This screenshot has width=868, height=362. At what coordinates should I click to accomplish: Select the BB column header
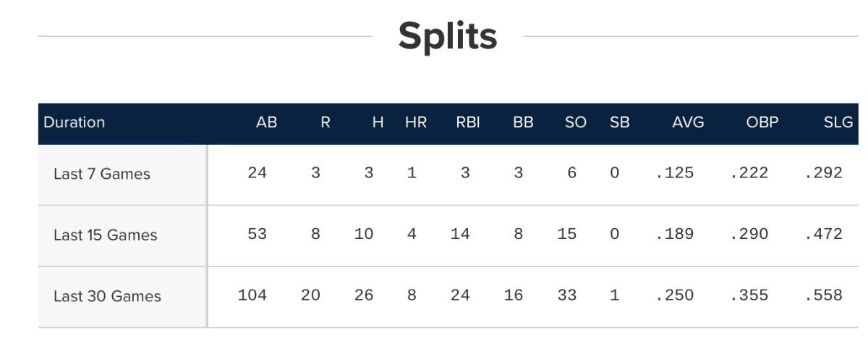(523, 122)
